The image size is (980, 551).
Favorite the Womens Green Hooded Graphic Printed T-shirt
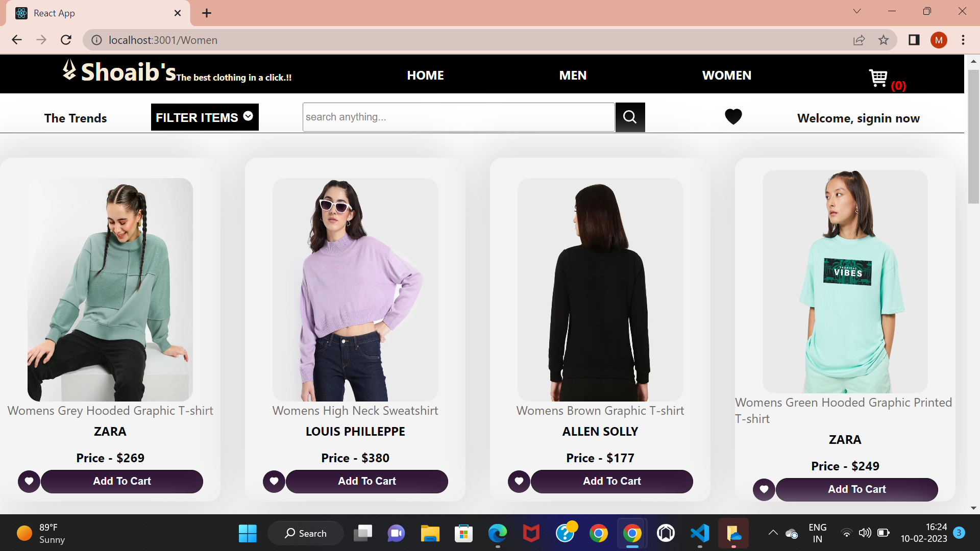coord(764,489)
